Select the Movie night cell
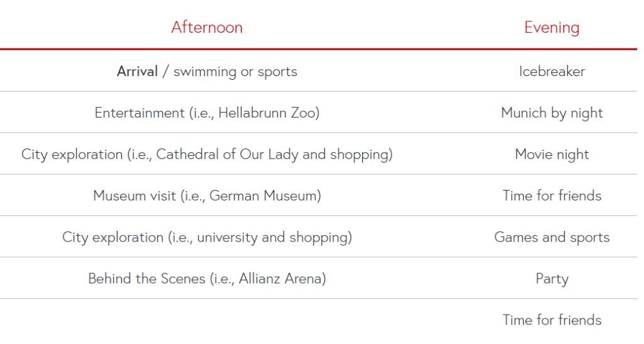Image resolution: width=644 pixels, height=344 pixels. click(x=552, y=154)
